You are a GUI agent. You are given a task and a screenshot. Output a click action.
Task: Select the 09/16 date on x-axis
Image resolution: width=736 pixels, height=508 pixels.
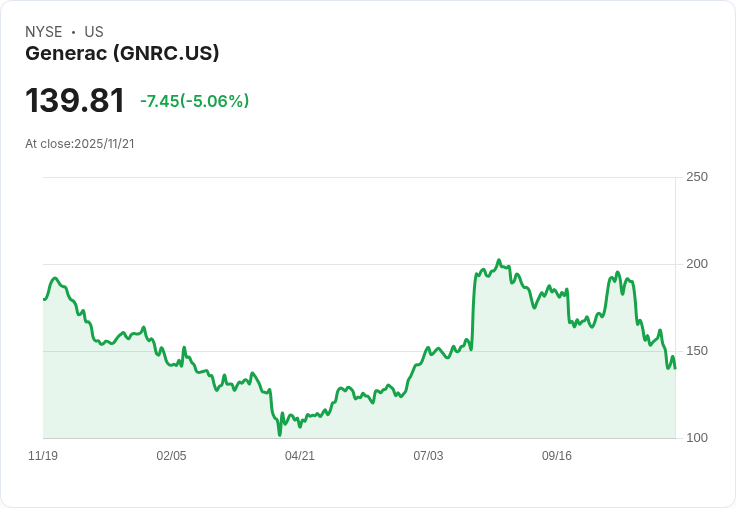click(557, 456)
